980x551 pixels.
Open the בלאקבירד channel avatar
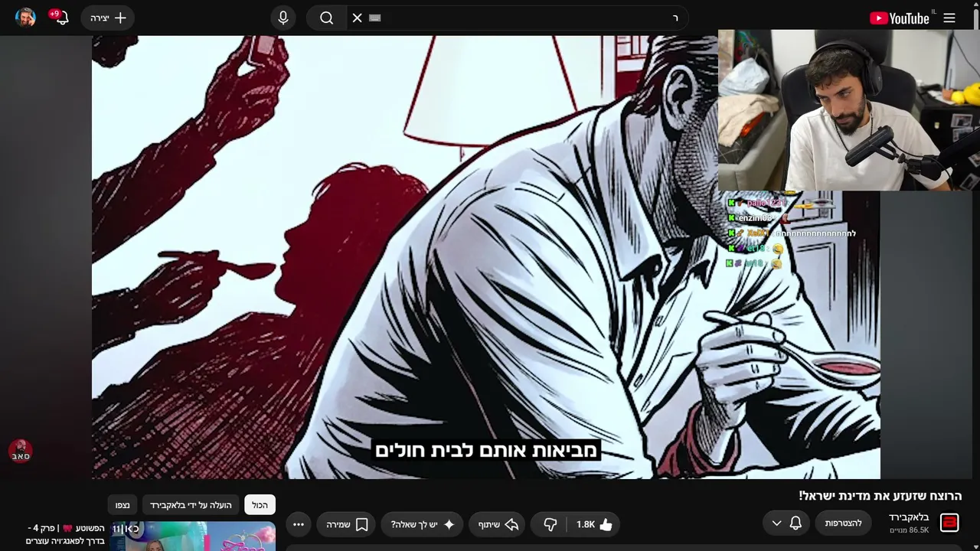tap(949, 523)
